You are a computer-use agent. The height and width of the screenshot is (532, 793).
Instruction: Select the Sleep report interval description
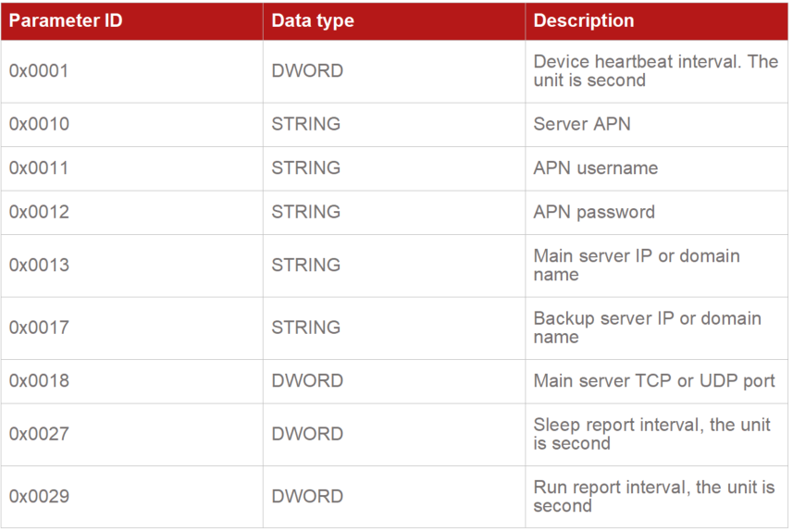(x=651, y=434)
